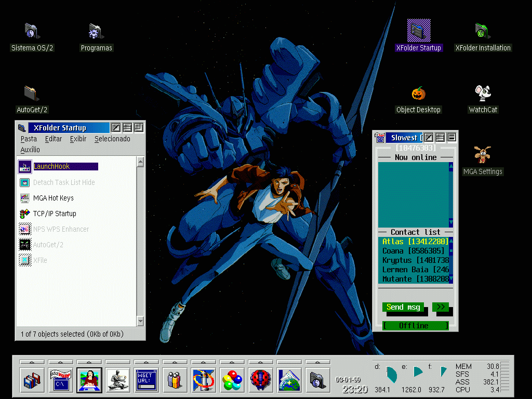Launch the WatchCat mouse icon
The width and height of the screenshot is (532, 399).
[x=483, y=94]
